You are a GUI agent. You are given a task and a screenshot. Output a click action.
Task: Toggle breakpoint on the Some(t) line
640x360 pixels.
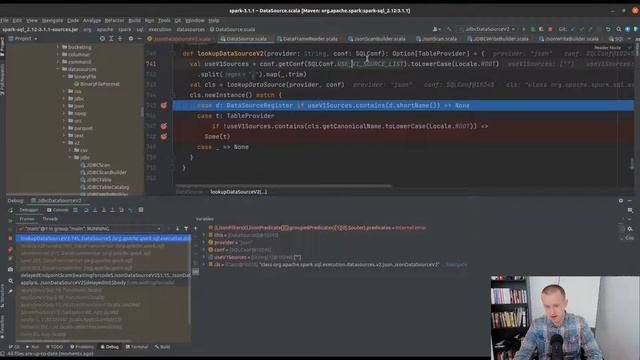click(x=164, y=136)
